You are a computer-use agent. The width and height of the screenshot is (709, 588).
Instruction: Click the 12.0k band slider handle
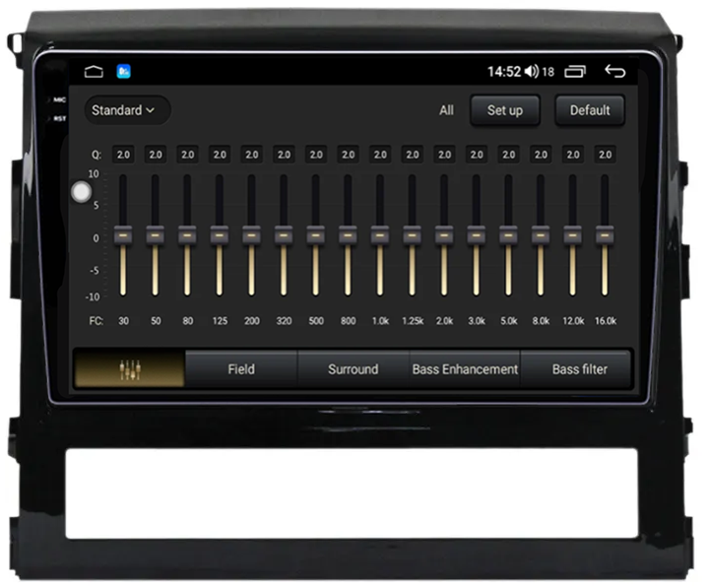[x=572, y=235]
